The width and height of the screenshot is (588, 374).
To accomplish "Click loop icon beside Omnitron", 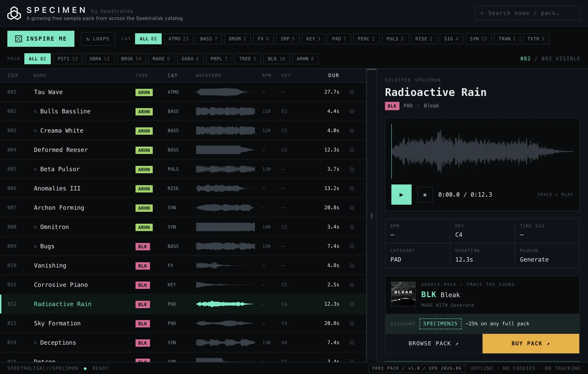I will point(35,227).
